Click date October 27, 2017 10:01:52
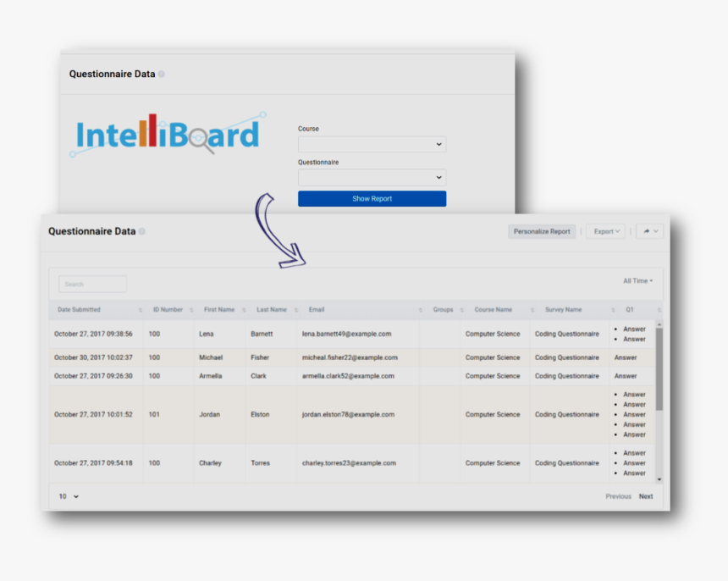Image resolution: width=728 pixels, height=581 pixels. (93, 414)
